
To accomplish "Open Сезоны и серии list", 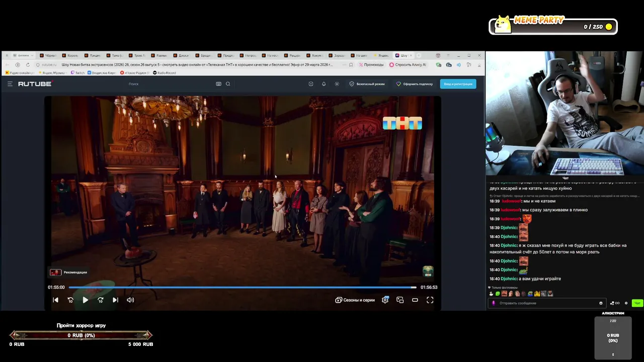I will [x=355, y=300].
